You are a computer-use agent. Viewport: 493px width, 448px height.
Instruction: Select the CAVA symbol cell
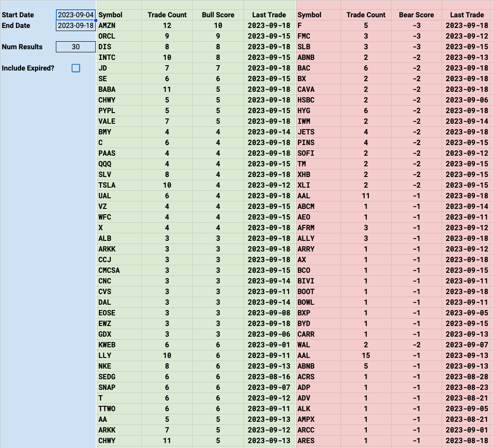coord(318,89)
